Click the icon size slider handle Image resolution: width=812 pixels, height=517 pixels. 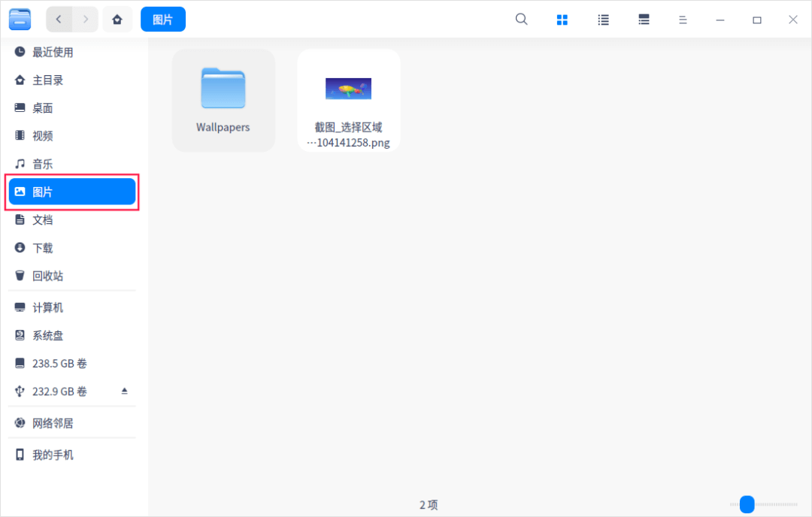point(747,503)
